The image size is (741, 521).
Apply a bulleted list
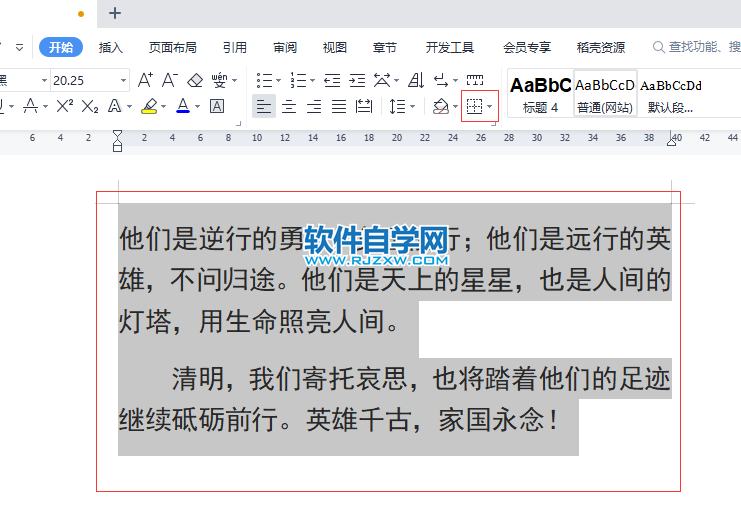click(x=264, y=80)
